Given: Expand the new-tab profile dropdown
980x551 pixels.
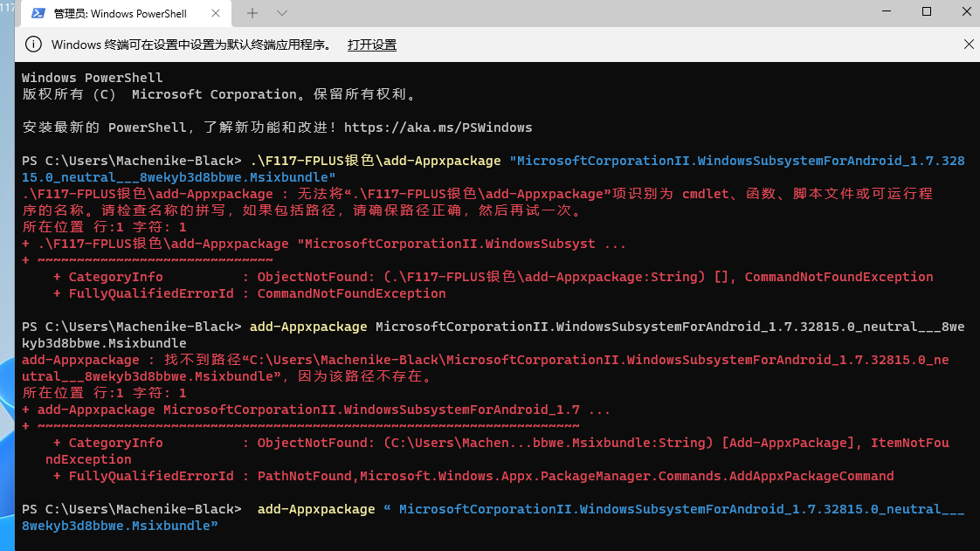Looking at the screenshot, I should [282, 13].
